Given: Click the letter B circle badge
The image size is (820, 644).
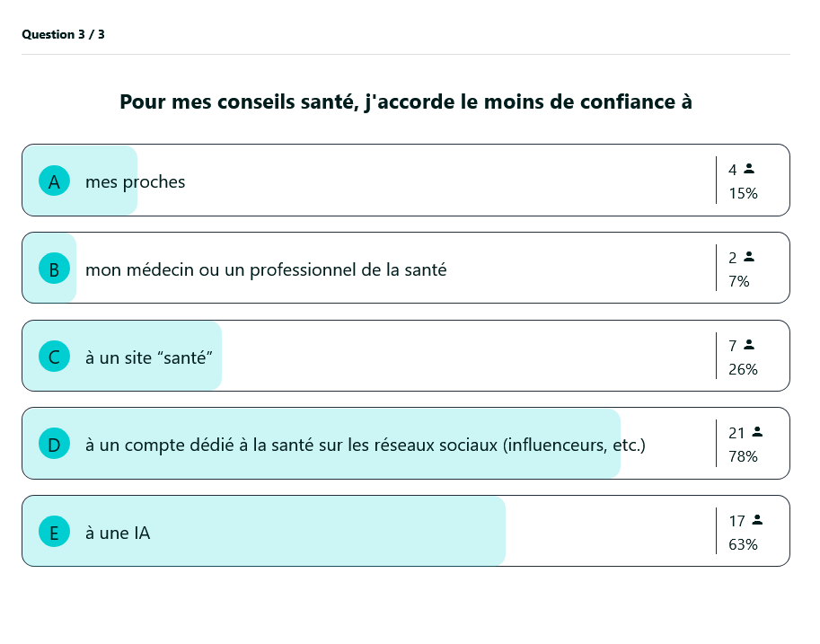Looking at the screenshot, I should (54, 269).
